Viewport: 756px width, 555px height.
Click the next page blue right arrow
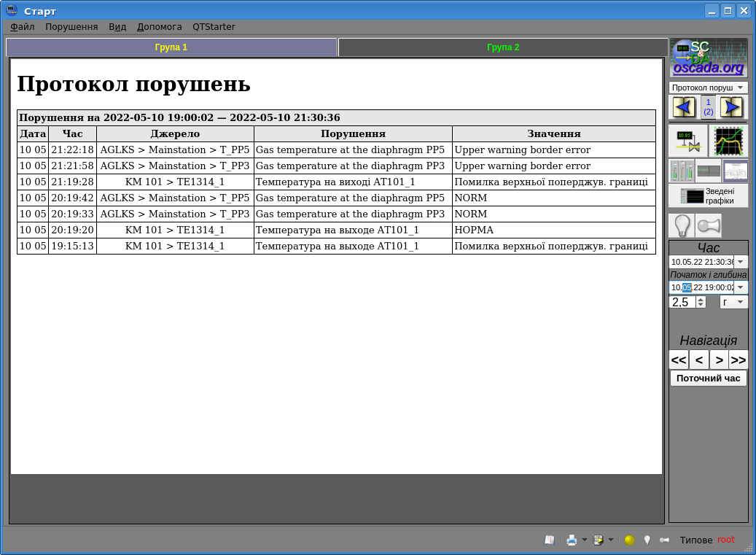[x=731, y=107]
